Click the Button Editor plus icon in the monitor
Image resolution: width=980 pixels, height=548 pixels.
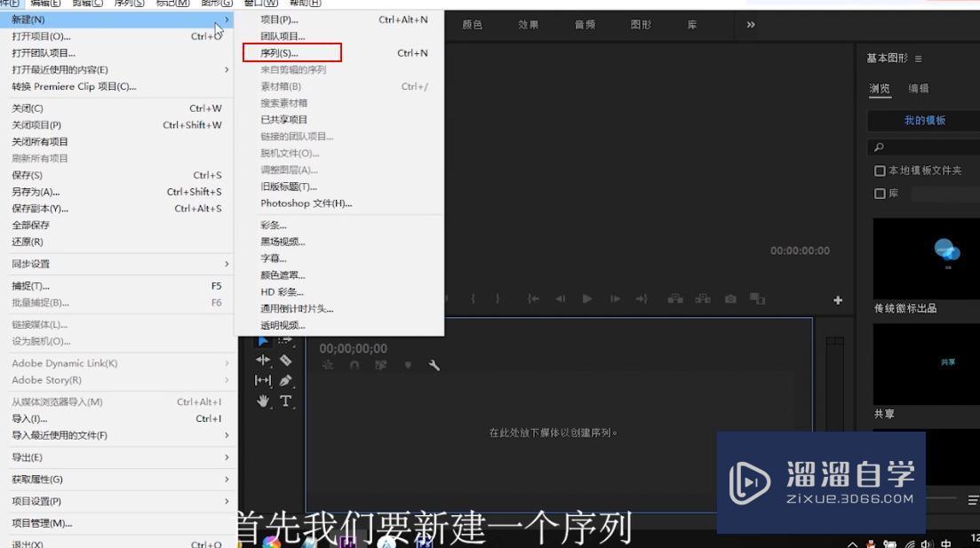click(x=837, y=299)
